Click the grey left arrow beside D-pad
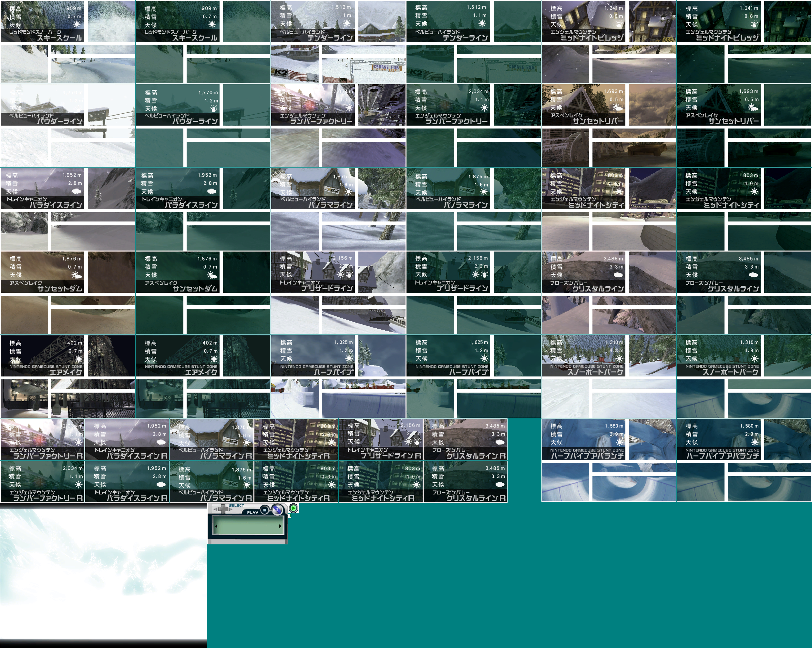812x648 pixels. click(x=215, y=509)
